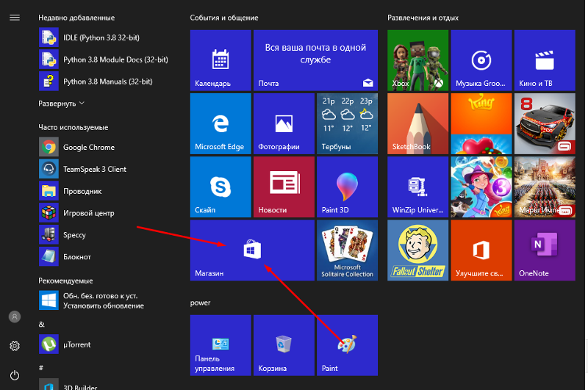Image resolution: width=588 pixels, height=390 pixels.
Task: Click the Недавно добавленные heading
Action: (x=76, y=18)
